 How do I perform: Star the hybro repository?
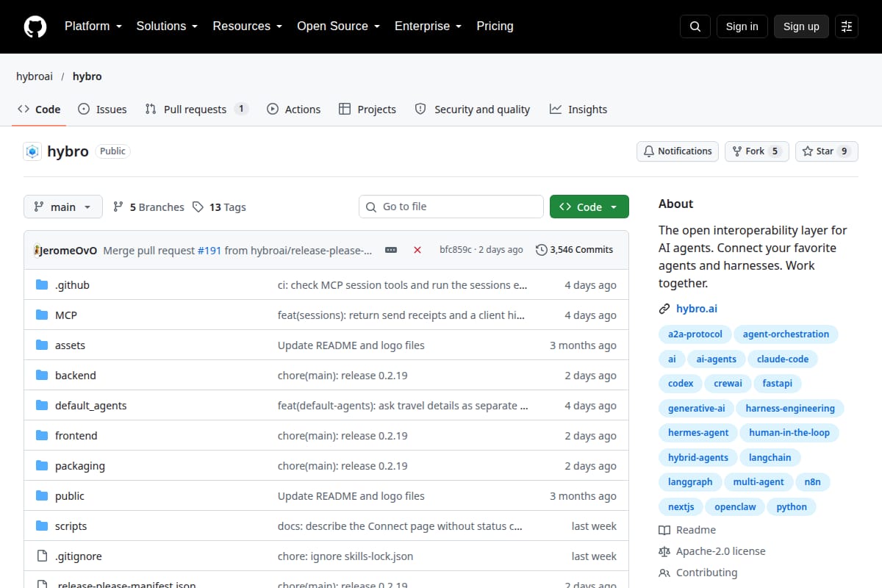tap(827, 151)
